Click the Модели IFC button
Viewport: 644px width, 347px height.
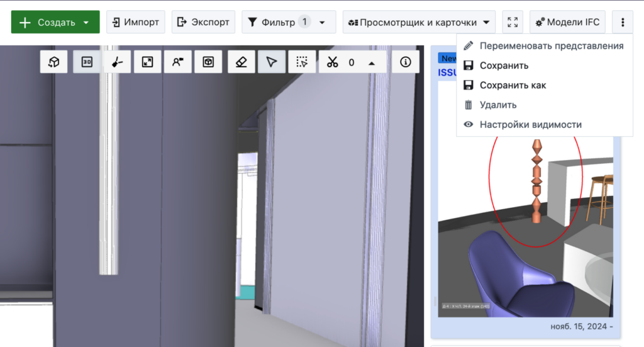point(567,23)
